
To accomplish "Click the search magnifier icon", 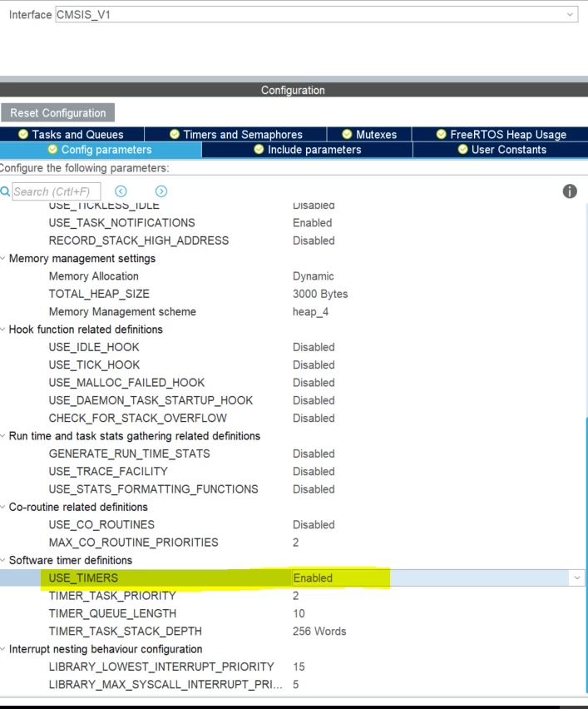I will 5,191.
